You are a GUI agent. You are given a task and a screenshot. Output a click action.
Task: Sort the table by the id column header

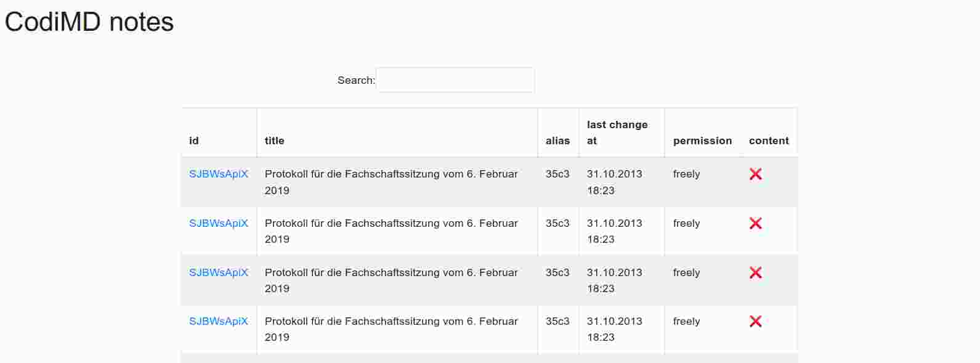click(x=194, y=141)
